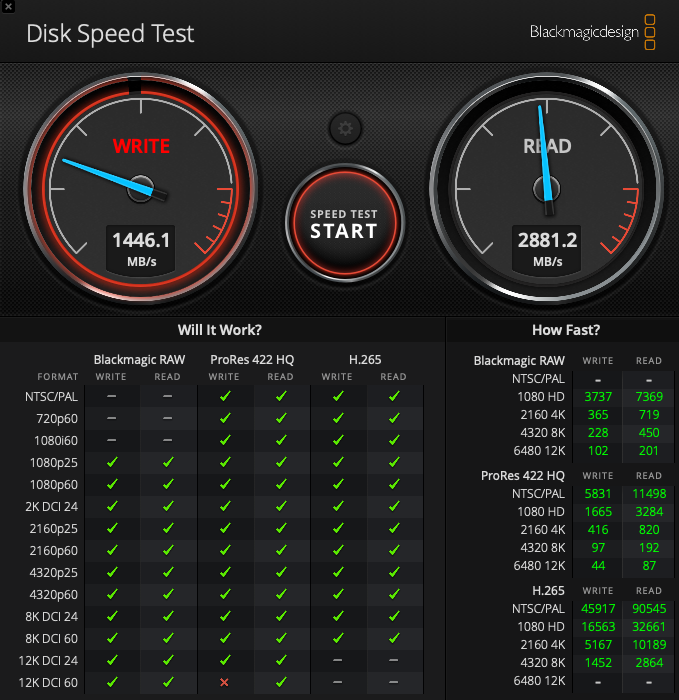Click the How Fast? heading
Image resolution: width=679 pixels, height=700 pixels.
566,330
